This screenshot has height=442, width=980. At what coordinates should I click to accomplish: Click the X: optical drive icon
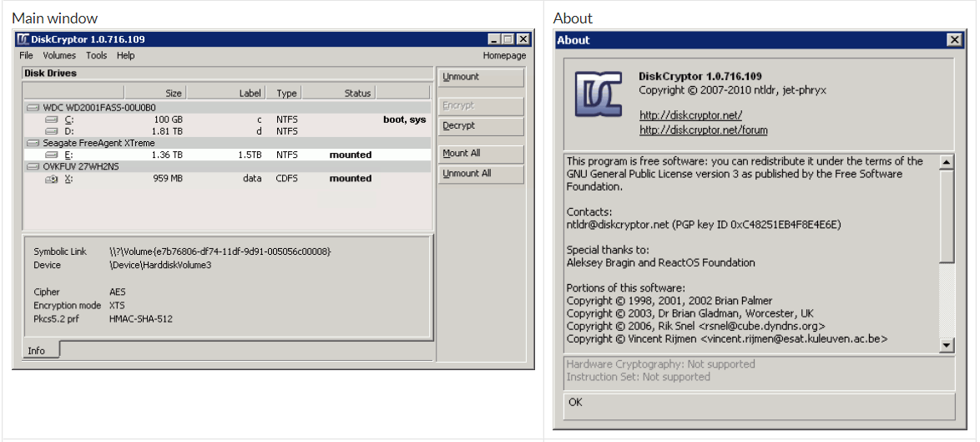53,179
